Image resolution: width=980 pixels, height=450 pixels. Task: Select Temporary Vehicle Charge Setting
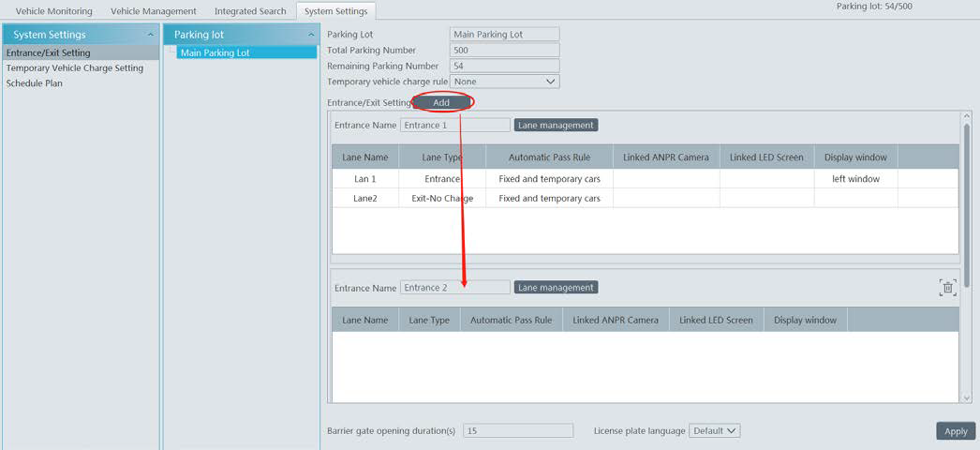(75, 67)
